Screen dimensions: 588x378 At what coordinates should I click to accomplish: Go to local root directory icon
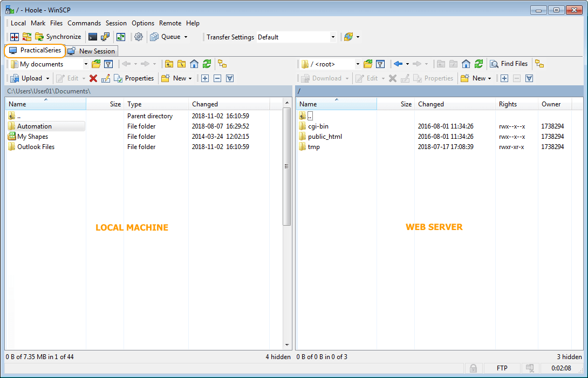[x=181, y=64]
